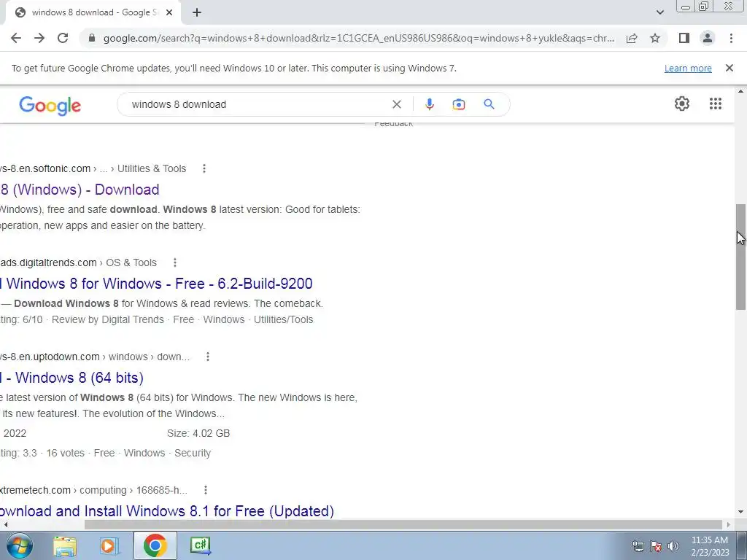The width and height of the screenshot is (747, 560).
Task: Bookmark this page with the star icon
Action: [x=655, y=38]
